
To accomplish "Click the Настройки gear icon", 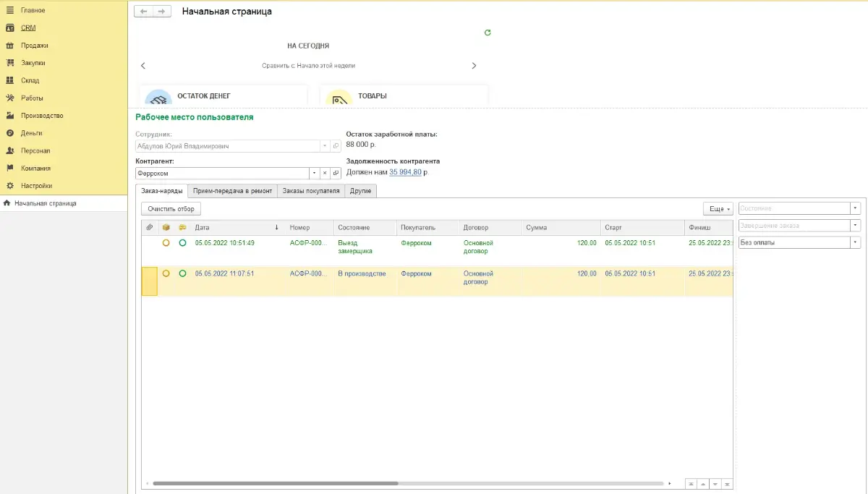I will 10,186.
